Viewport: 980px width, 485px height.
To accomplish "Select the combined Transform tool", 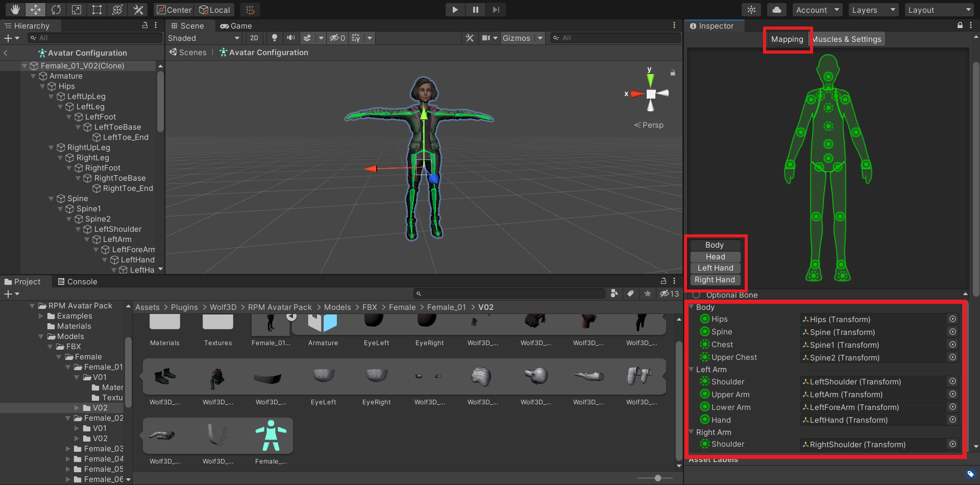I will tap(117, 10).
